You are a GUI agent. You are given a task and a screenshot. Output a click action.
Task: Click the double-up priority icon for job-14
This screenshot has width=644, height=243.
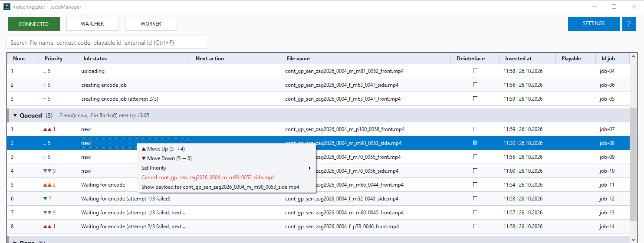click(x=47, y=227)
